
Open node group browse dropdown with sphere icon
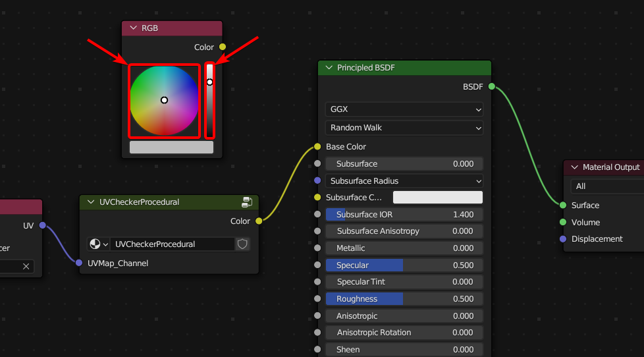[99, 244]
